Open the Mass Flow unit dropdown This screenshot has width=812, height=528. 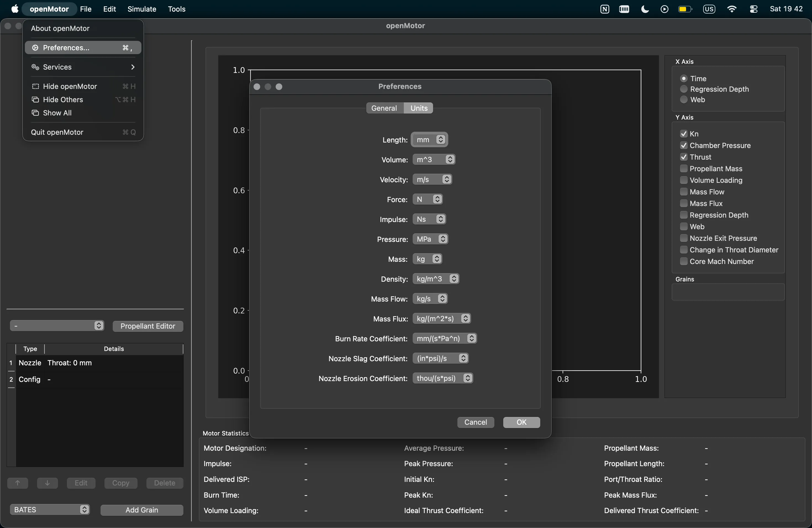(430, 299)
